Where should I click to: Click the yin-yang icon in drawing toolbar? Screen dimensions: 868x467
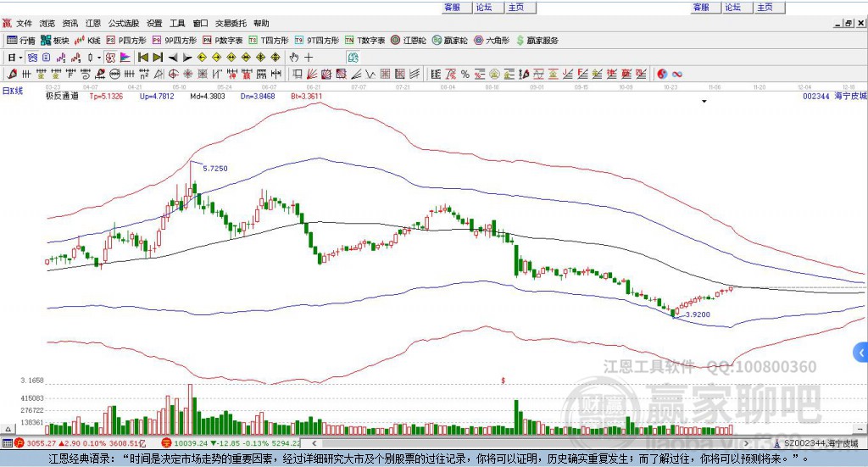tap(662, 74)
